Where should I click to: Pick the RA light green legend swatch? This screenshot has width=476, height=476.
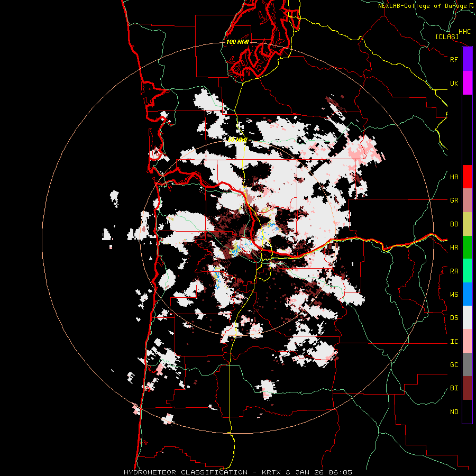tap(467, 271)
